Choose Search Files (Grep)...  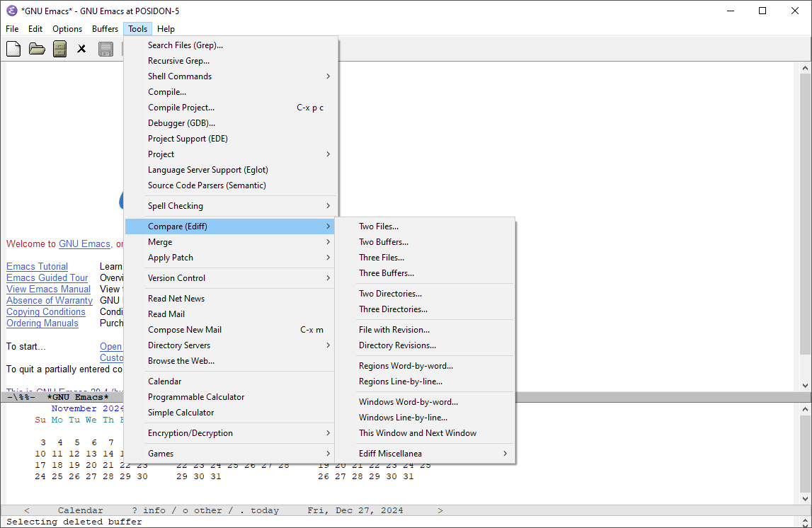tap(231, 45)
